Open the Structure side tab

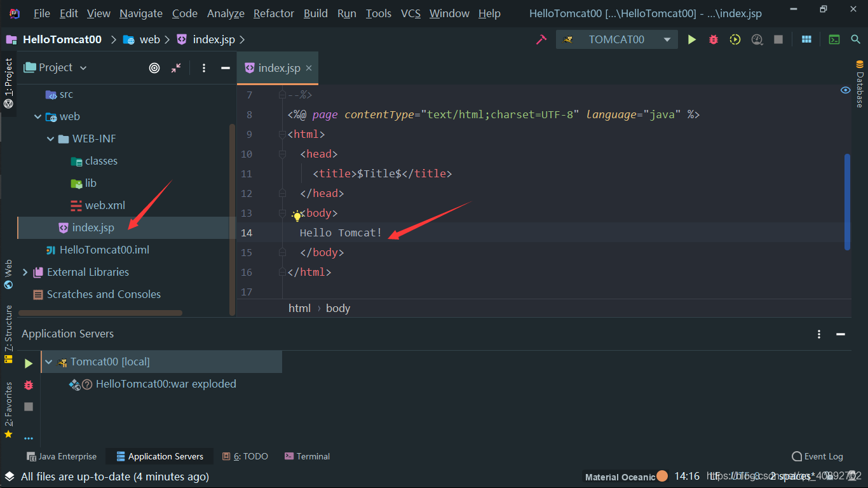pyautogui.click(x=8, y=334)
